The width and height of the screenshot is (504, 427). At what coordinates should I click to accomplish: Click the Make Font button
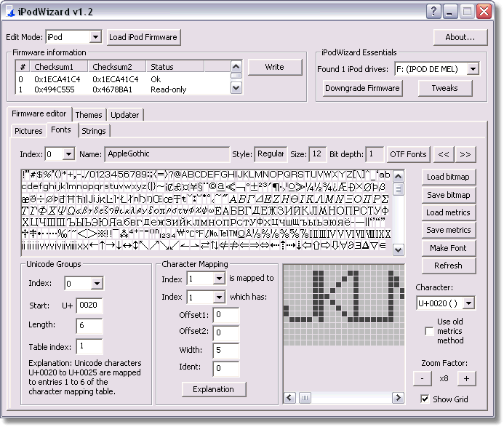(x=448, y=248)
